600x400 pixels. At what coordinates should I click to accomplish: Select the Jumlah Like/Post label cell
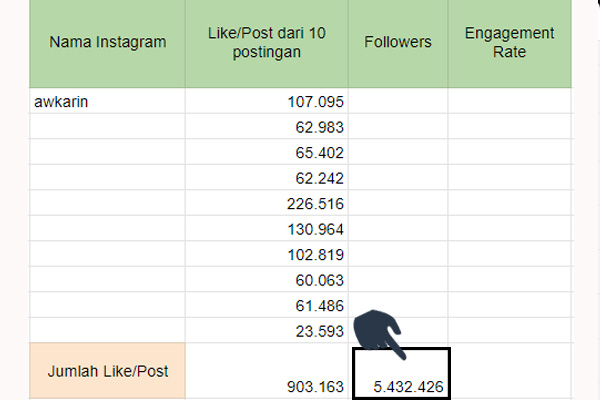pyautogui.click(x=107, y=371)
